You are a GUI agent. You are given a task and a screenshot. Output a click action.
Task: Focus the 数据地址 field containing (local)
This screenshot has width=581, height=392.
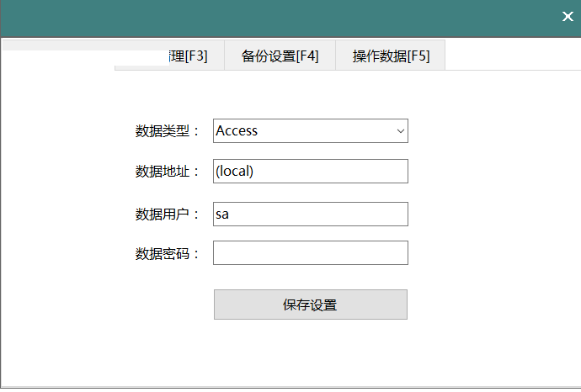(310, 171)
